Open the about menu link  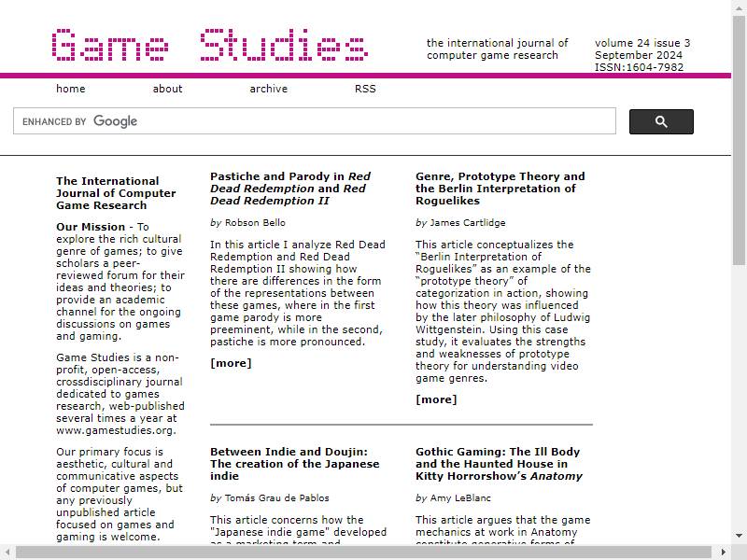tap(168, 89)
